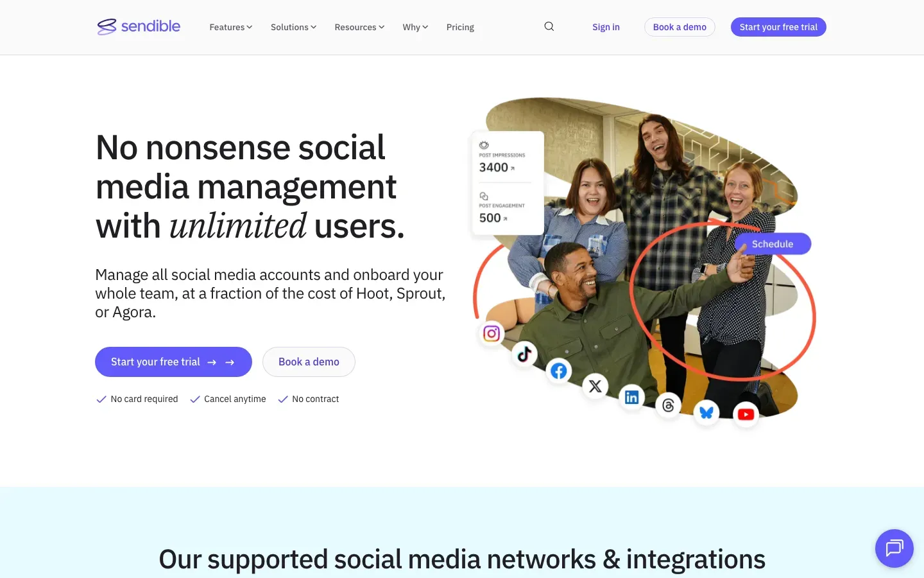Click the main headline about unlimited users
This screenshot has height=578, width=924.
[250, 186]
